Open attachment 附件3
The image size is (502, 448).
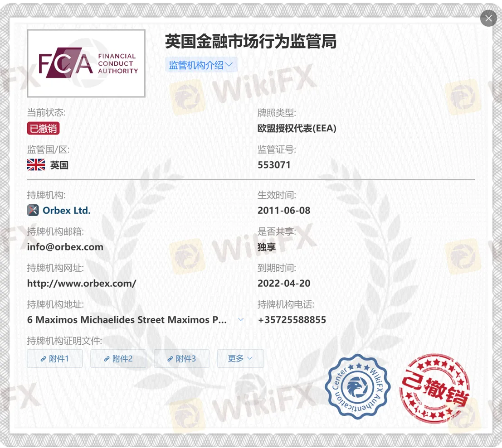coord(181,358)
